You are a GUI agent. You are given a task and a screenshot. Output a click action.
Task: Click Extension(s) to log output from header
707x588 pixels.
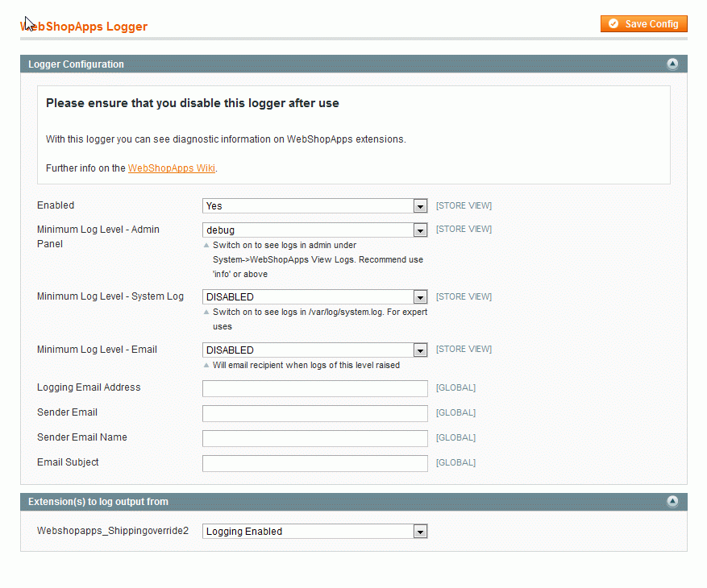coord(98,502)
